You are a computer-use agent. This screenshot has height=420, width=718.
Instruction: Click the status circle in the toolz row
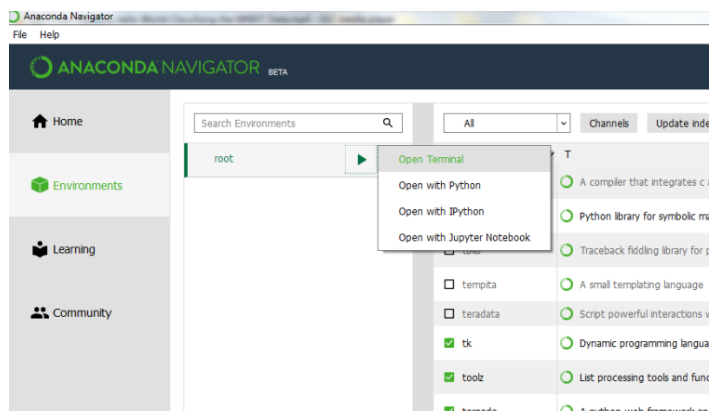(x=566, y=377)
